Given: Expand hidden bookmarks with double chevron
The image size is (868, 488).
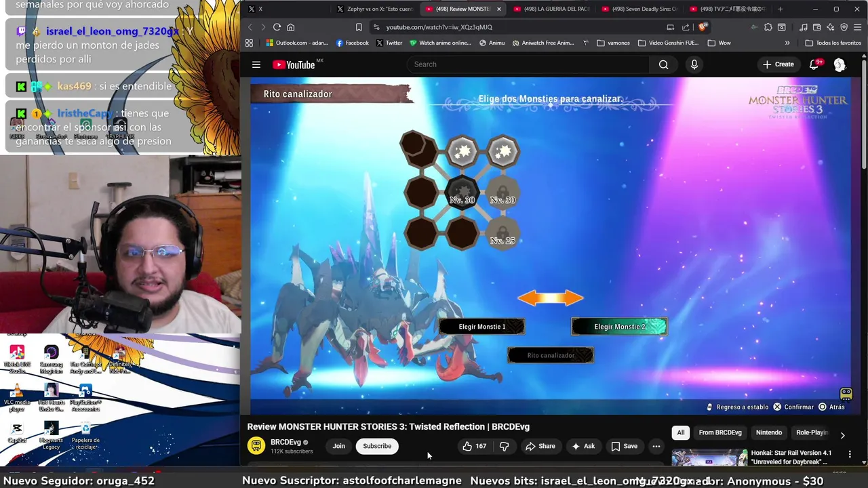Looking at the screenshot, I should (x=787, y=43).
